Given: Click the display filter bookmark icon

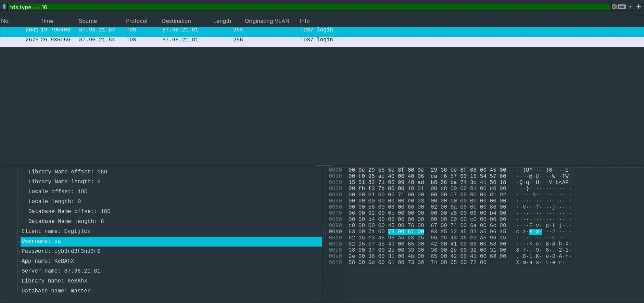Looking at the screenshot, I should pos(4,7).
